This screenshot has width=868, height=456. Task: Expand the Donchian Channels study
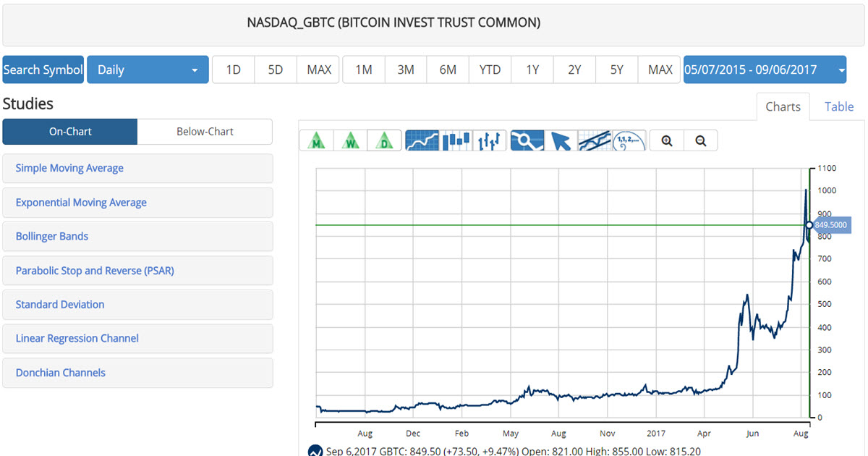(x=137, y=373)
